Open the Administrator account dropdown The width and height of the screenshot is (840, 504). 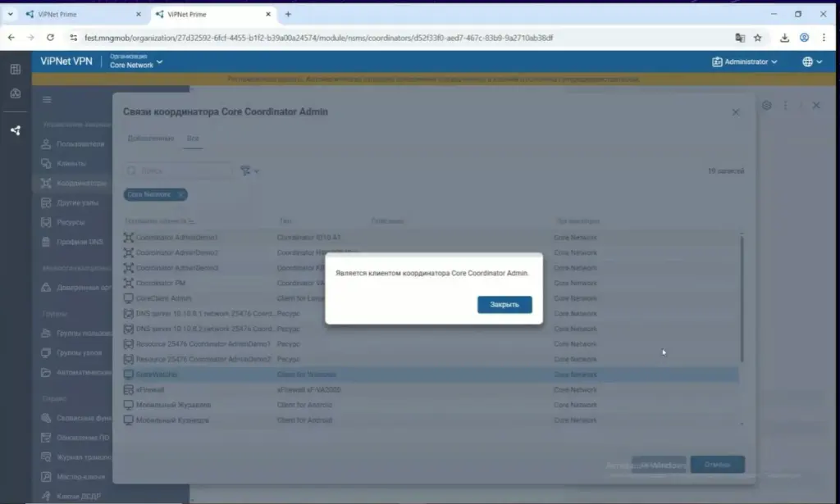click(x=745, y=61)
